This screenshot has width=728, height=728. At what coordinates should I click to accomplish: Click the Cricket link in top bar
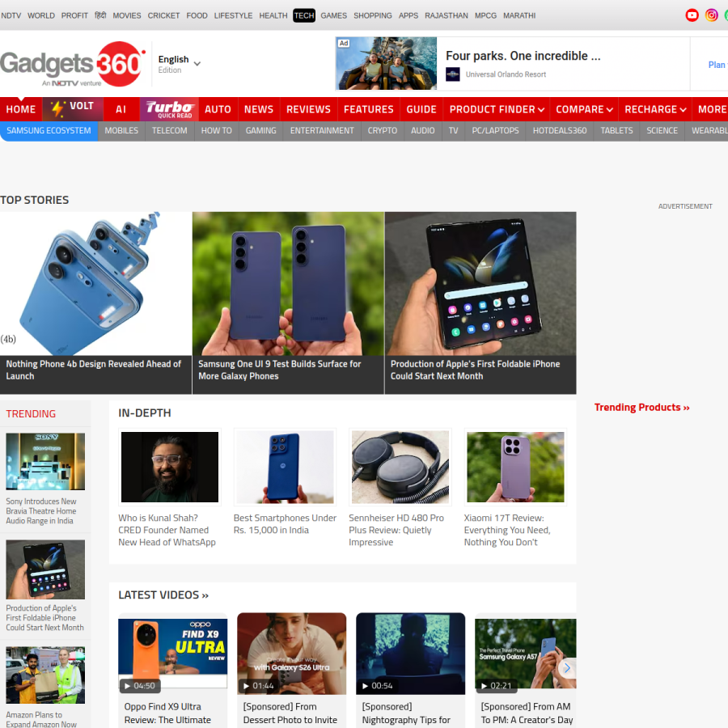pos(163,16)
